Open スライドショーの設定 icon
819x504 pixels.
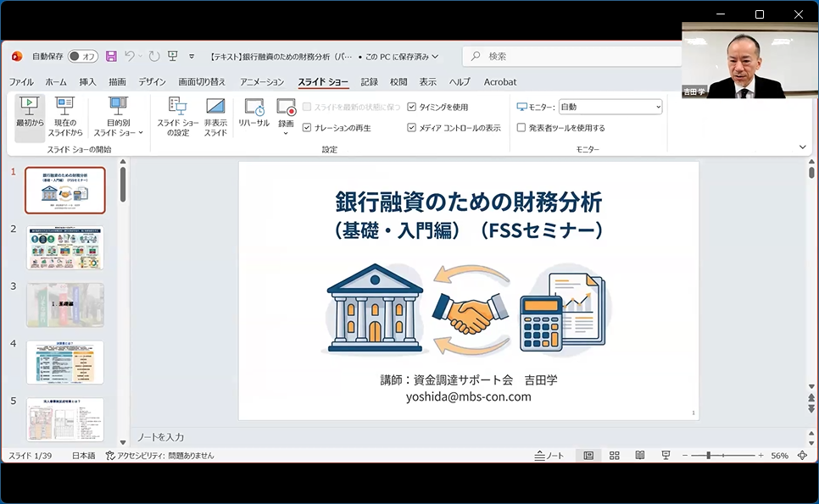point(177,116)
